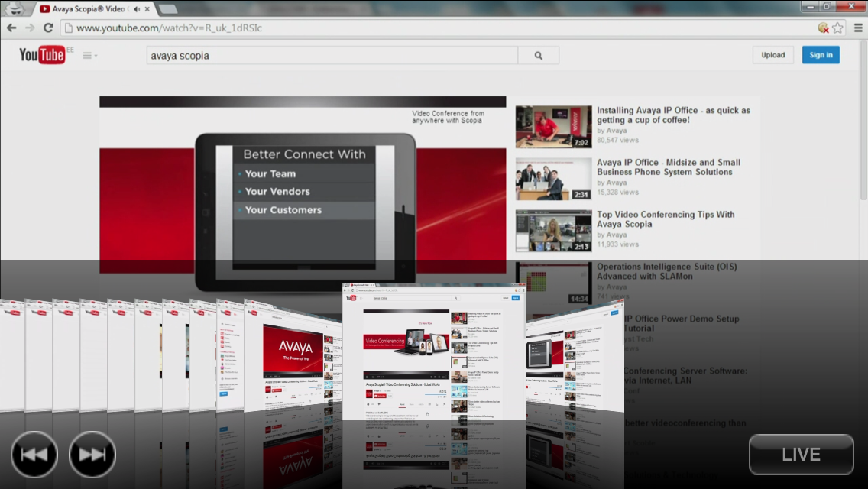
Task: Click the 2:13 video thumbnail
Action: point(553,231)
